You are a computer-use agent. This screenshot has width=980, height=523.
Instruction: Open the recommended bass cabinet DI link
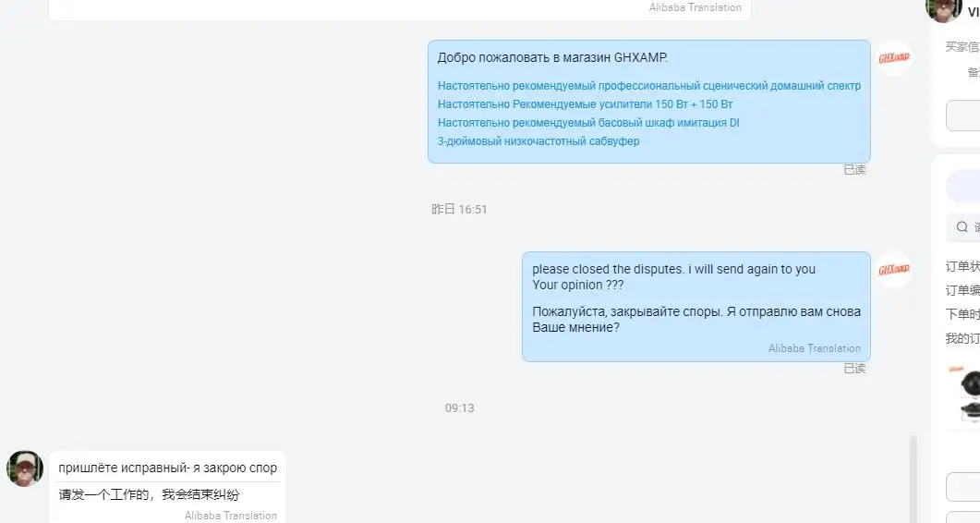click(588, 123)
